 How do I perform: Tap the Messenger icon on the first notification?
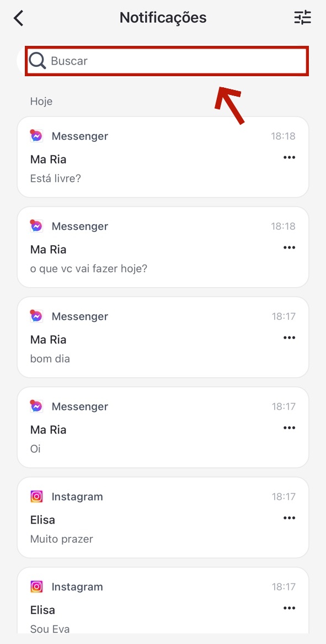pos(36,135)
